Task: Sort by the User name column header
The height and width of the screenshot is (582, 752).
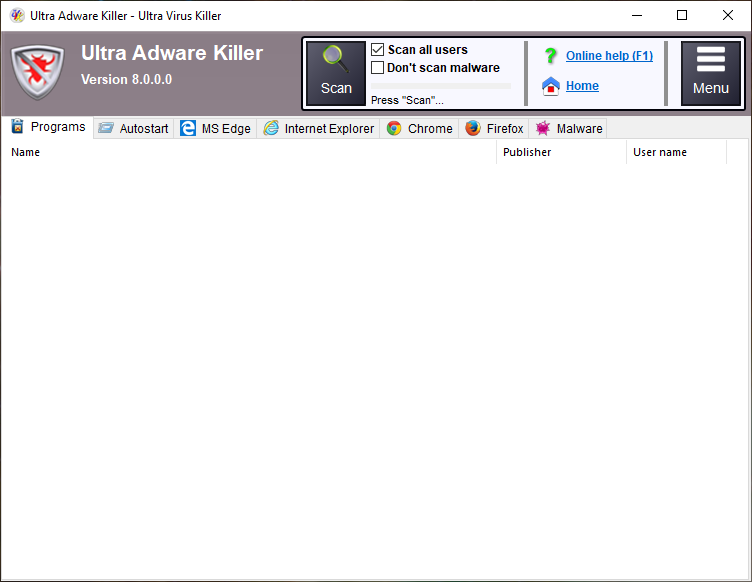Action: click(x=676, y=152)
